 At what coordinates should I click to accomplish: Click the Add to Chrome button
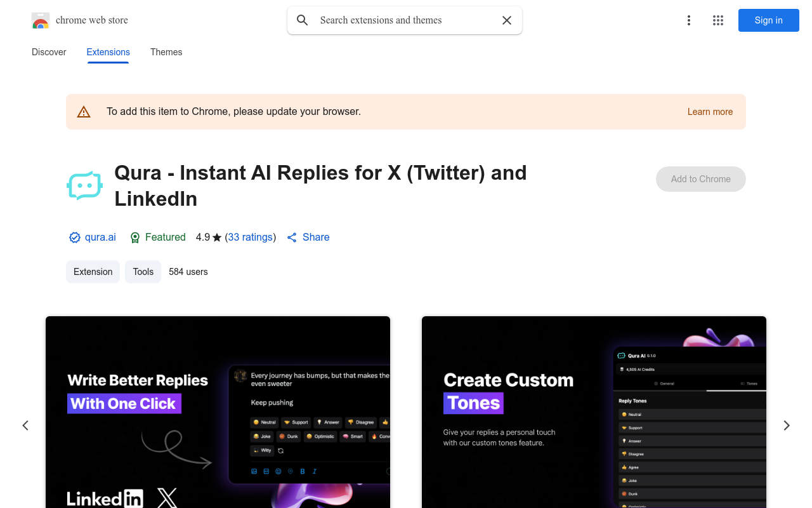tap(701, 179)
